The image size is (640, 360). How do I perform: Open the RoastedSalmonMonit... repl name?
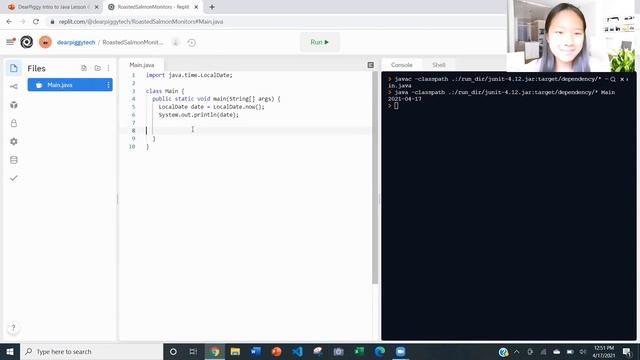(x=133, y=42)
